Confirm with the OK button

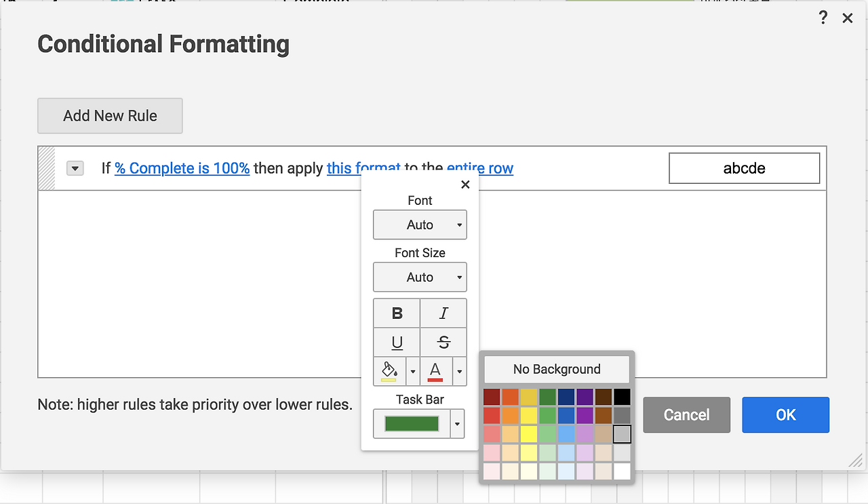(x=785, y=415)
